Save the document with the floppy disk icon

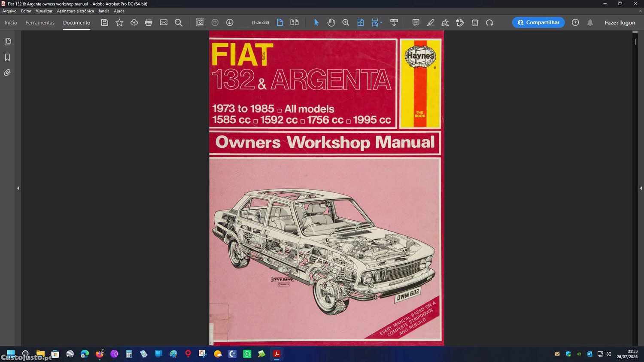coord(104,22)
